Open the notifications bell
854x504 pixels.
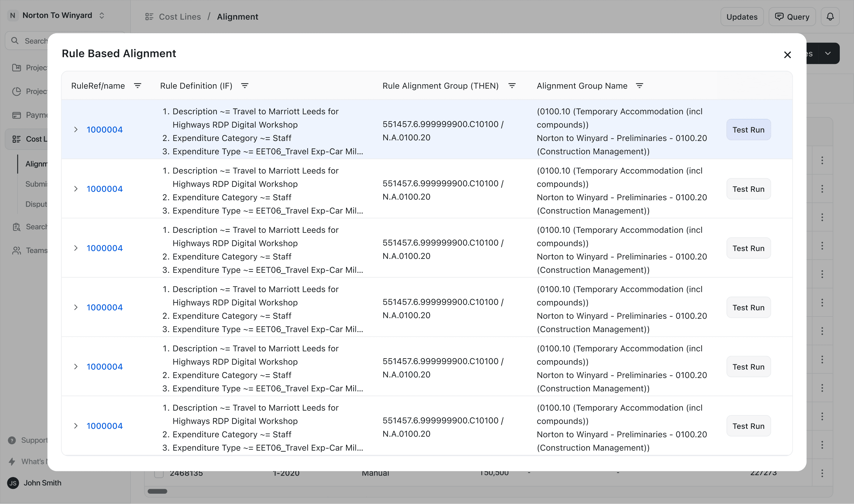click(830, 17)
